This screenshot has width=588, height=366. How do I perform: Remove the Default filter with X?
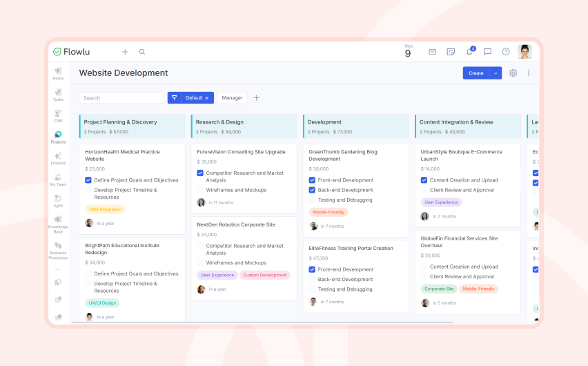[x=206, y=98]
